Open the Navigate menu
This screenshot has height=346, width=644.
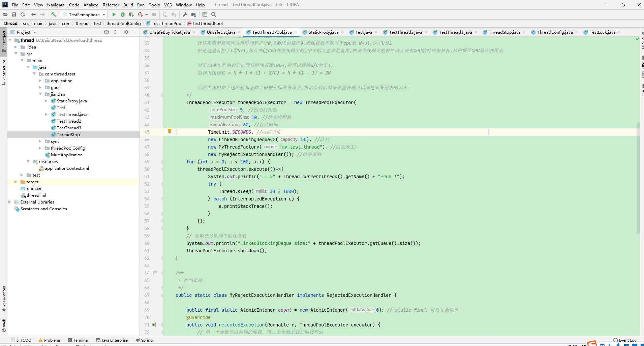coord(56,5)
